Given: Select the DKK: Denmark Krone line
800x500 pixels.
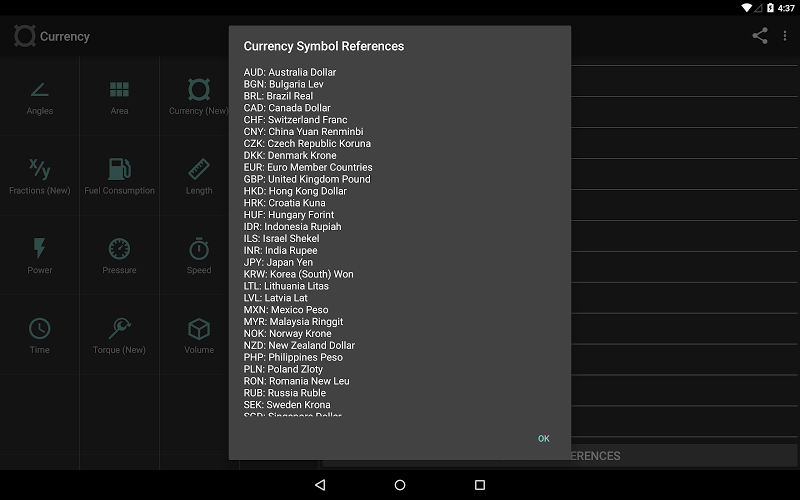Looking at the screenshot, I should pos(290,155).
